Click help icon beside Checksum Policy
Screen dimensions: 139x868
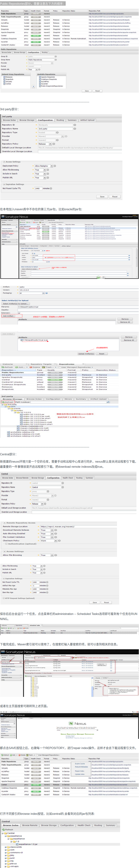click(x=59, y=541)
